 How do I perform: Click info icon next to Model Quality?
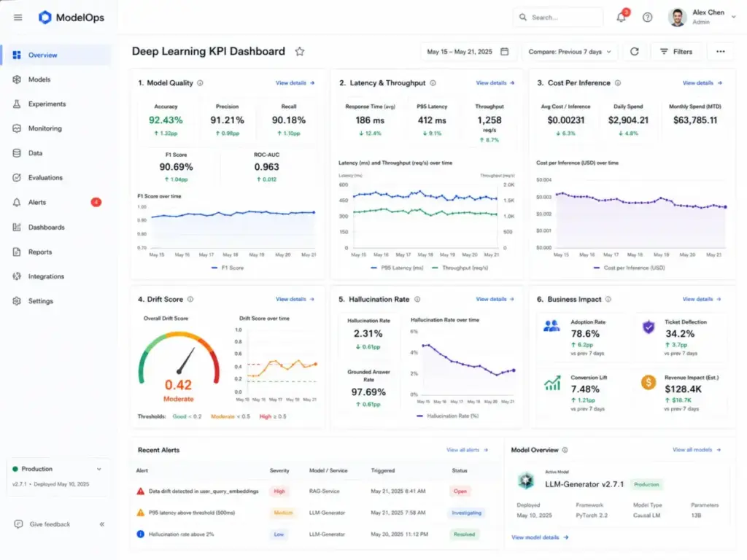[x=200, y=83]
